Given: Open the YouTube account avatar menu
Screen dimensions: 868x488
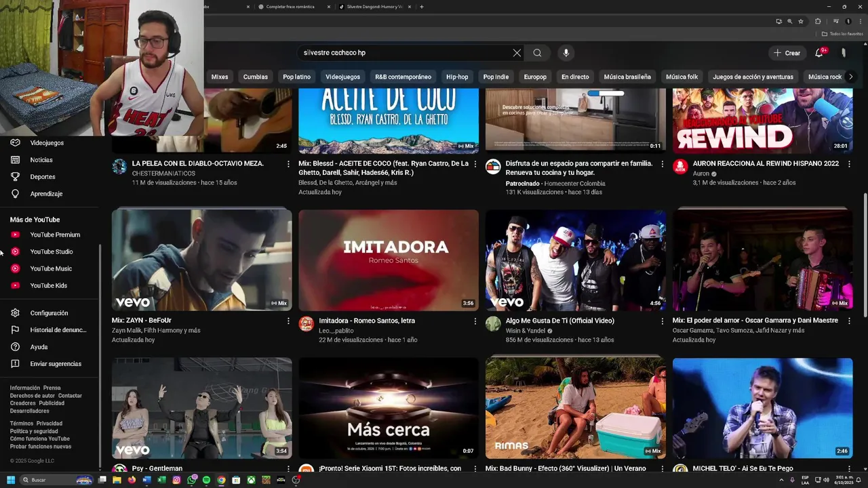Looking at the screenshot, I should 844,53.
